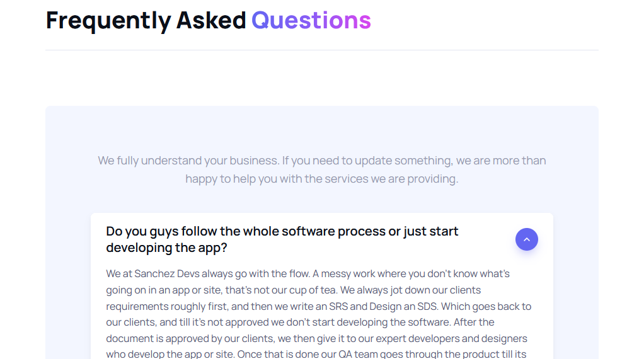Viewport: 644px width, 359px height.
Task: Click the horizontal divider below the heading
Action: tap(321, 50)
